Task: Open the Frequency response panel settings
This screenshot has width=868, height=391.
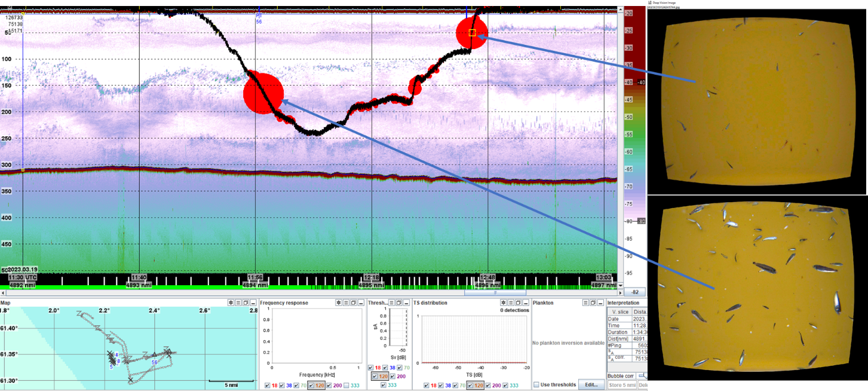Action: point(339,303)
